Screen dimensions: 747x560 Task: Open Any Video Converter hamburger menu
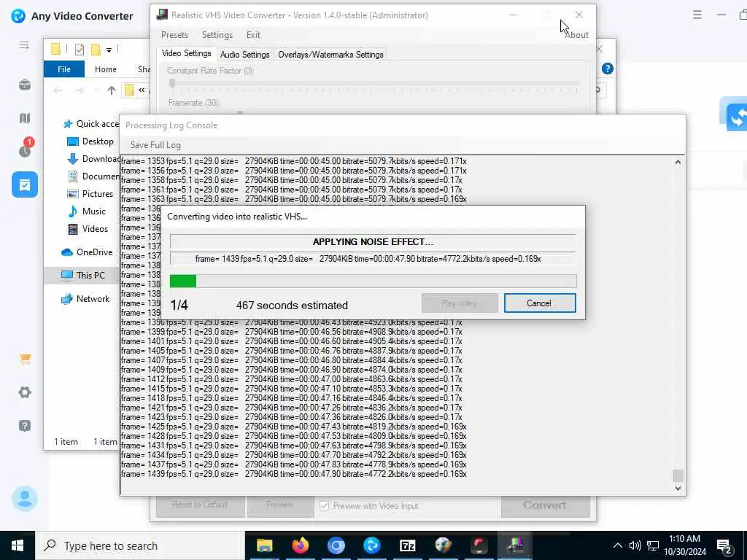(x=697, y=15)
